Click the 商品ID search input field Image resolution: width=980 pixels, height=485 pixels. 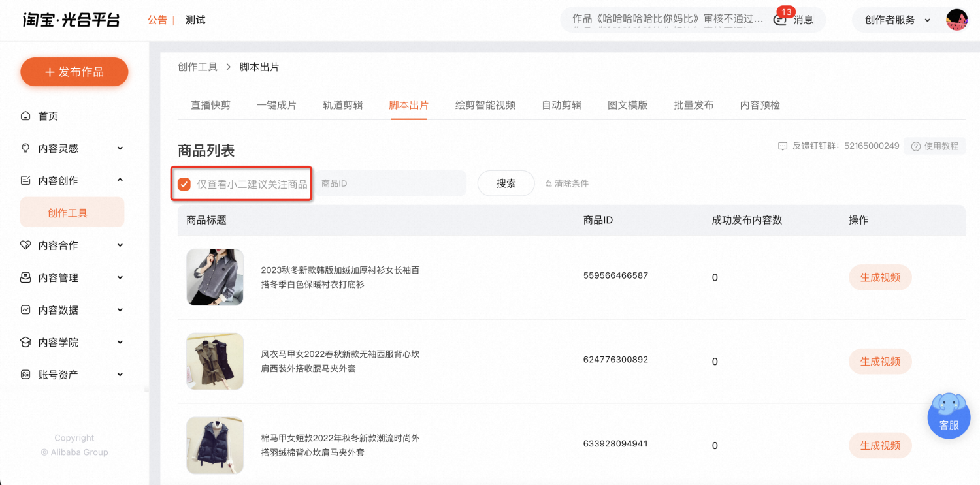[x=391, y=183]
